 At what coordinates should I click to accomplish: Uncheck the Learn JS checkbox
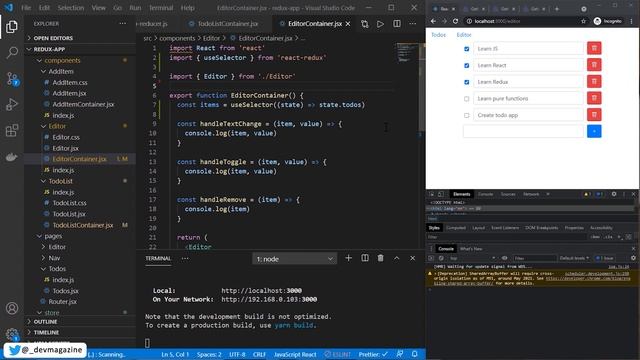coord(467,49)
